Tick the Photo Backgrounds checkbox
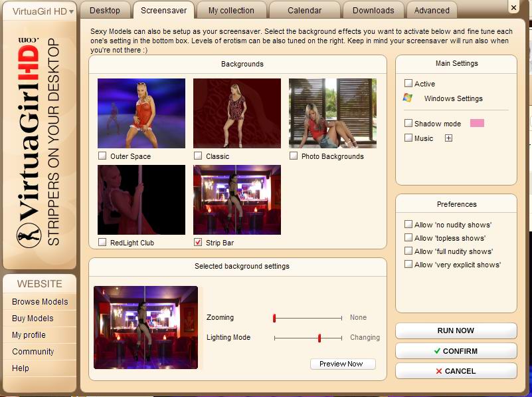Screen dimensions: 532x397 (294, 156)
